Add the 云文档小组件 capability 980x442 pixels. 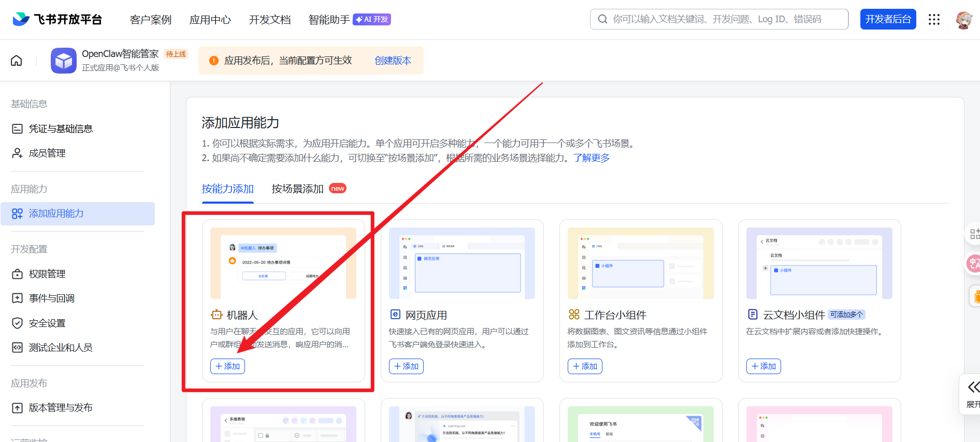763,366
